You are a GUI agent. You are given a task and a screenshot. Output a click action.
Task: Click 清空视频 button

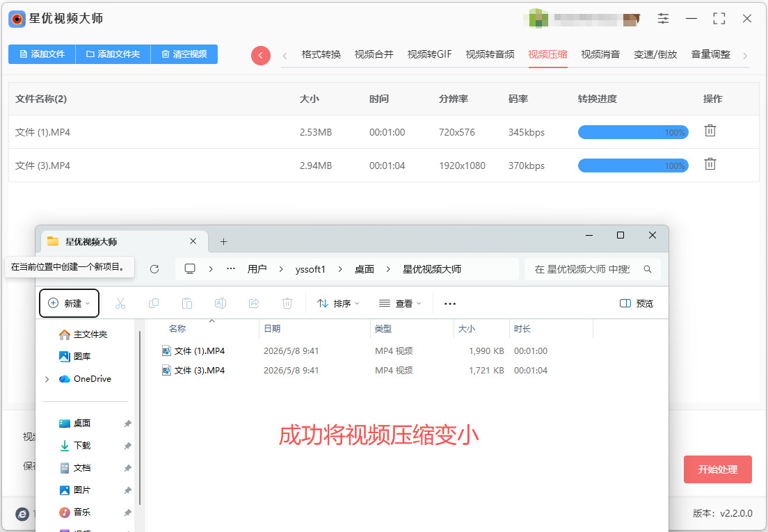click(x=184, y=54)
